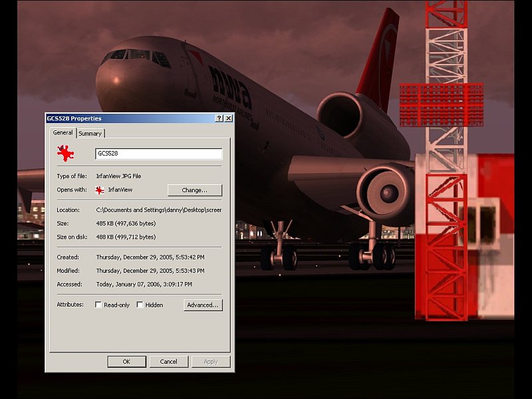The height and width of the screenshot is (399, 532).
Task: Click the Location path text
Action: 158,209
